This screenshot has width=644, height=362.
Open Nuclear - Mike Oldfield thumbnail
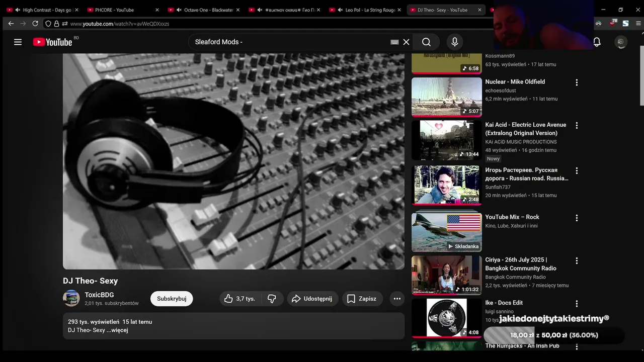tap(446, 97)
